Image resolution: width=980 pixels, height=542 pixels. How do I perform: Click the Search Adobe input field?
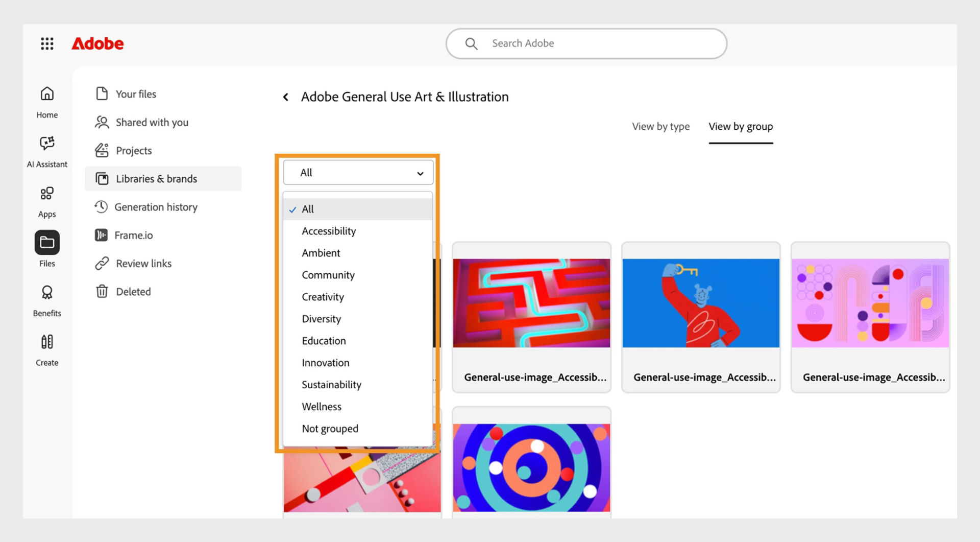pyautogui.click(x=586, y=43)
